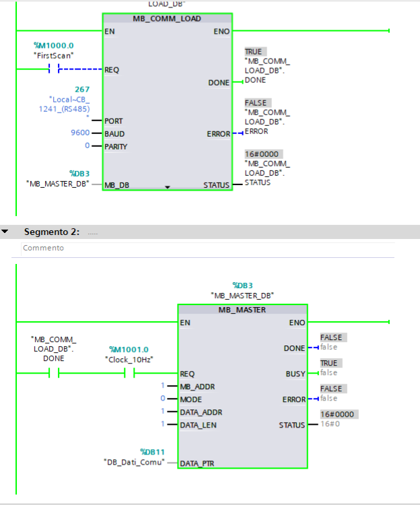Click the MB_ADDR input value

click(162, 386)
